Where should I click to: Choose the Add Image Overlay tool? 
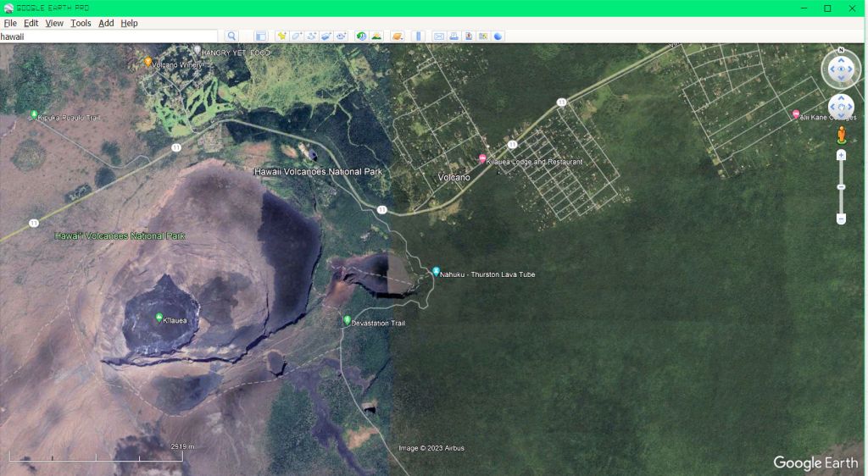point(326,36)
